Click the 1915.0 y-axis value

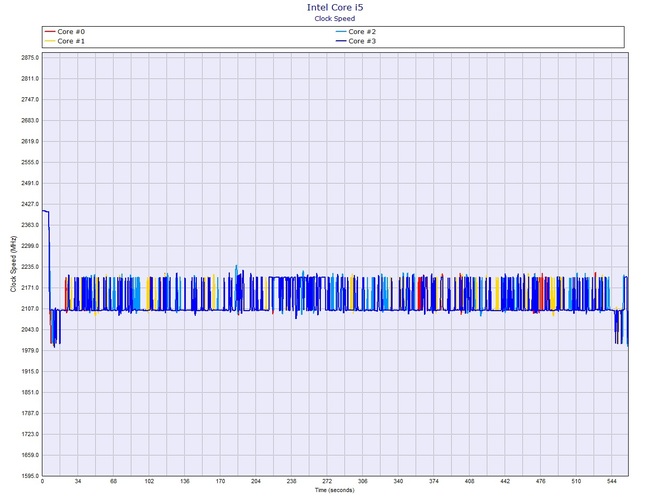click(30, 372)
